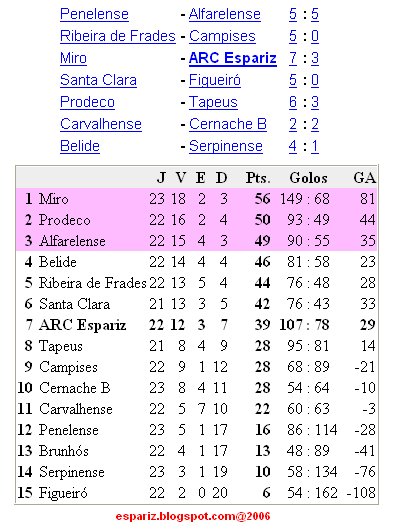Open the Figueiró team link
397x529 pixels.
215,80
